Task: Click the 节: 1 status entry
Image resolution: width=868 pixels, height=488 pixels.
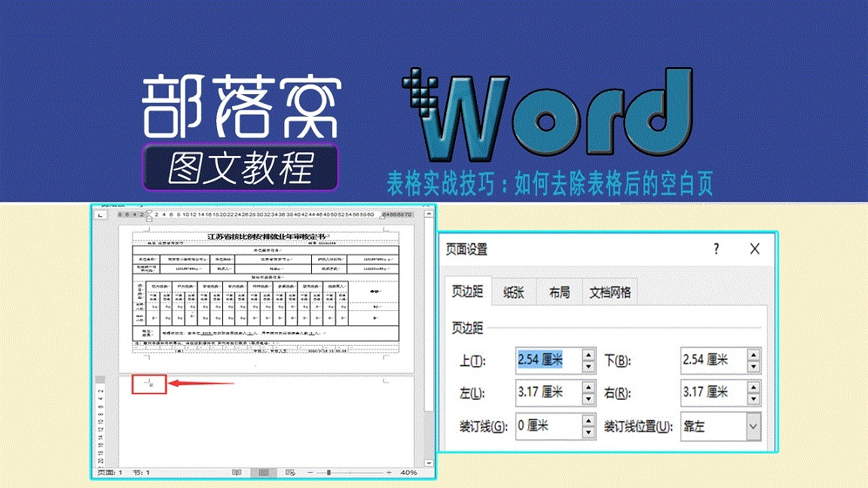Action: [x=141, y=472]
